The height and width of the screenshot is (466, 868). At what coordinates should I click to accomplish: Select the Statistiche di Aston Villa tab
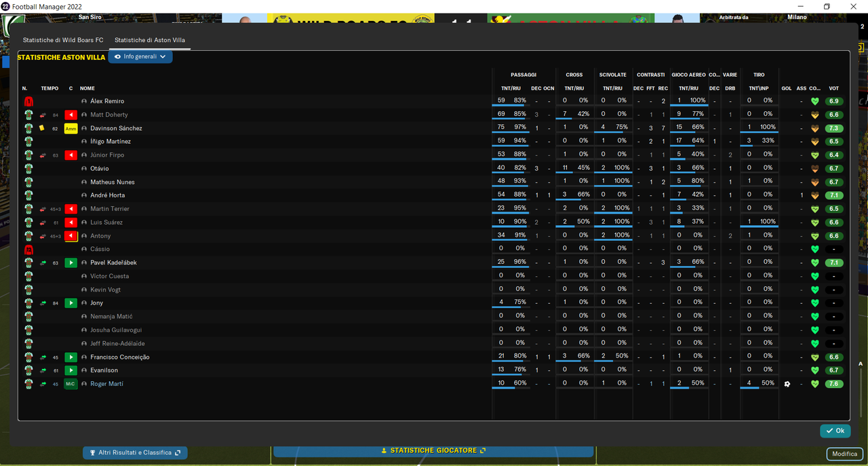tap(149, 40)
